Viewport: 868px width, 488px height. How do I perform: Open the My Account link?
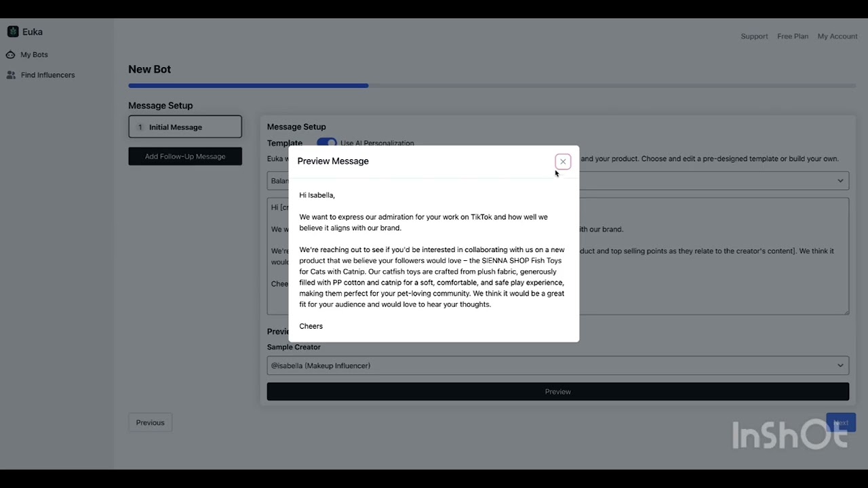(837, 36)
